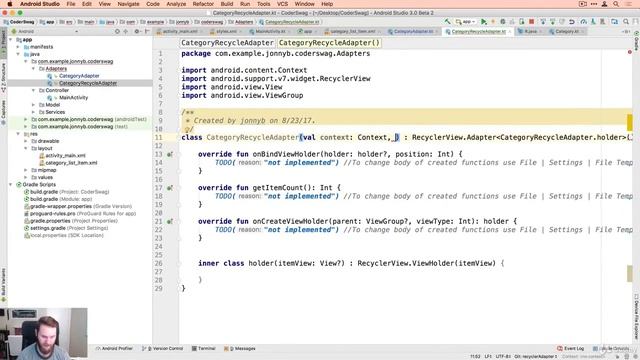Collapse the Gradle Scripts node
Image resolution: width=640 pixels, height=360 pixels.
(11, 185)
